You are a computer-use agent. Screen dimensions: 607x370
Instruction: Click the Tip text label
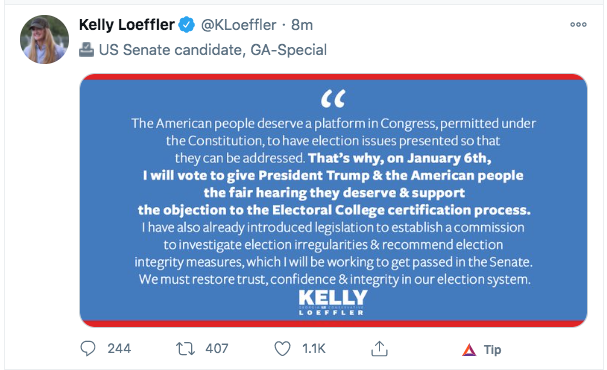[x=492, y=349]
